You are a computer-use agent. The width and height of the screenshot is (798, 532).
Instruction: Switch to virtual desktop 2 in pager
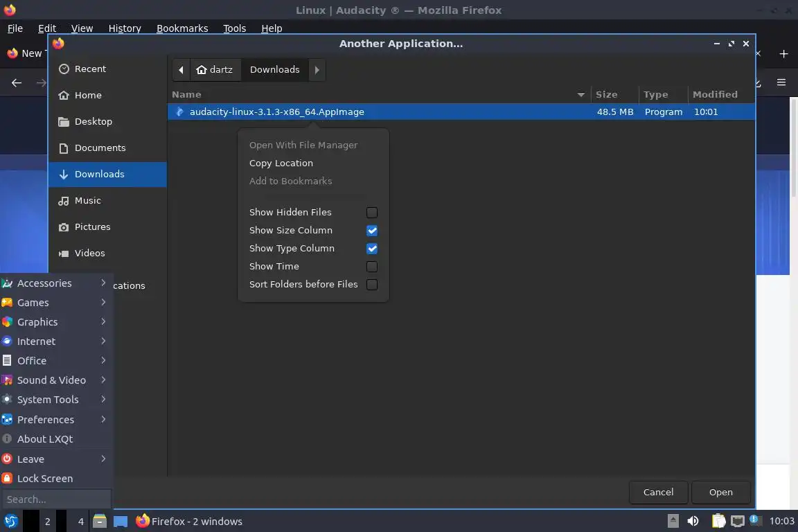(x=47, y=521)
